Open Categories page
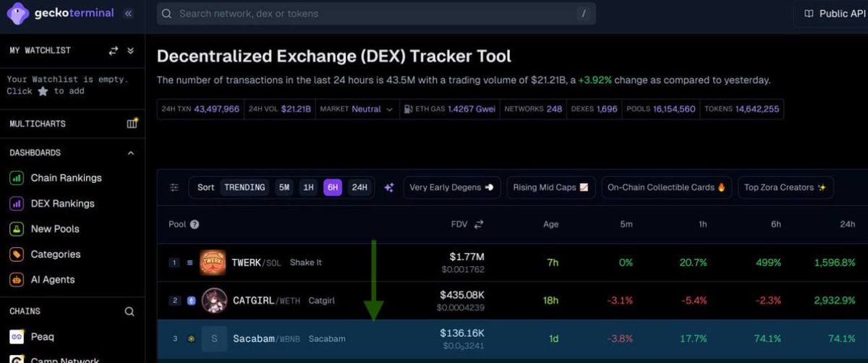Screen dimensions: 868x363 (56, 254)
